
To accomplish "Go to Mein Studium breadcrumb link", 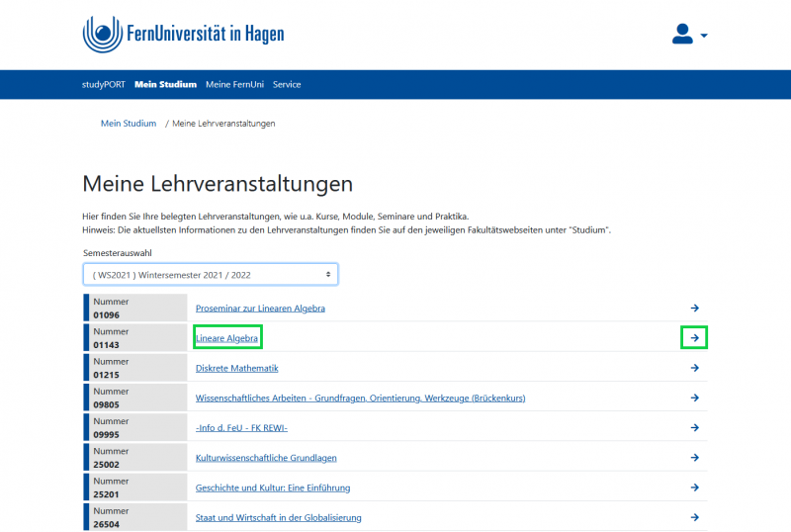I will pyautogui.click(x=129, y=124).
